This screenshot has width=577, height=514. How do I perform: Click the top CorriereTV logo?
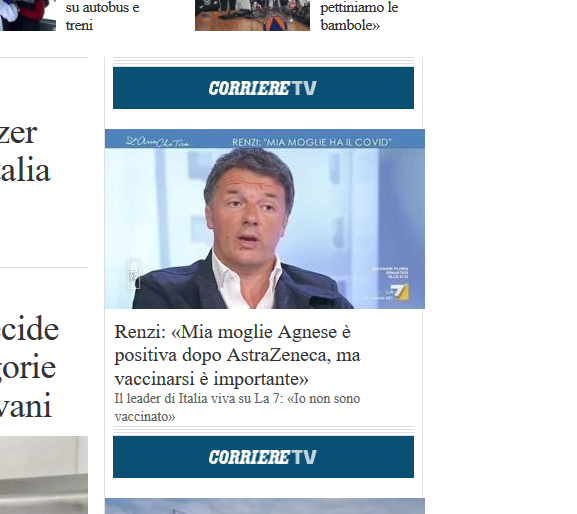pos(263,88)
